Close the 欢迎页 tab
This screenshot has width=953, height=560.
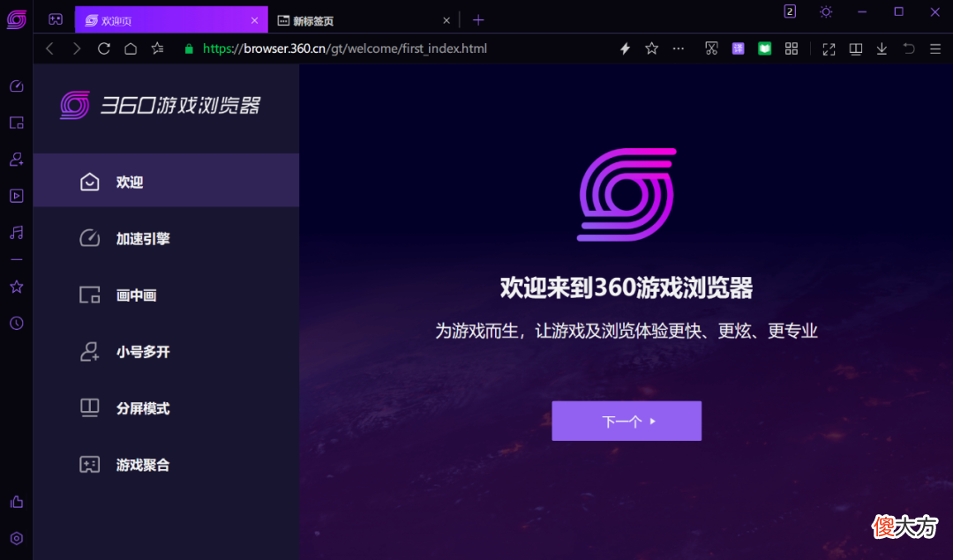[x=254, y=20]
